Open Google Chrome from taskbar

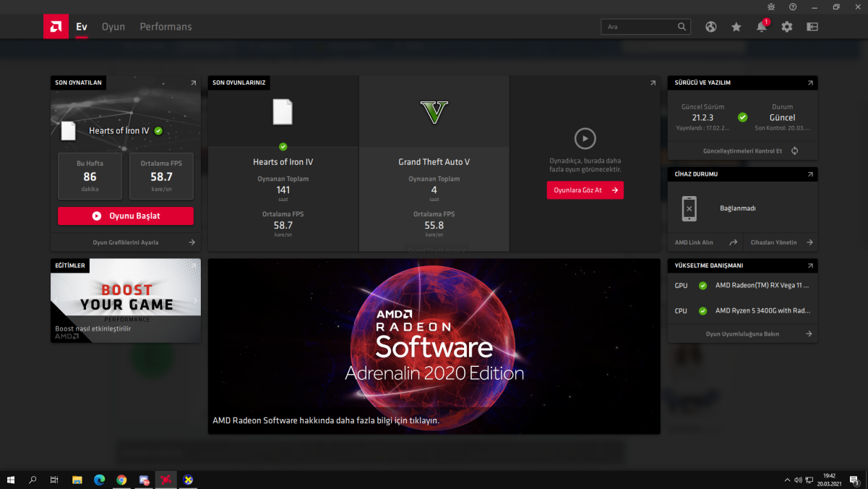tap(121, 480)
